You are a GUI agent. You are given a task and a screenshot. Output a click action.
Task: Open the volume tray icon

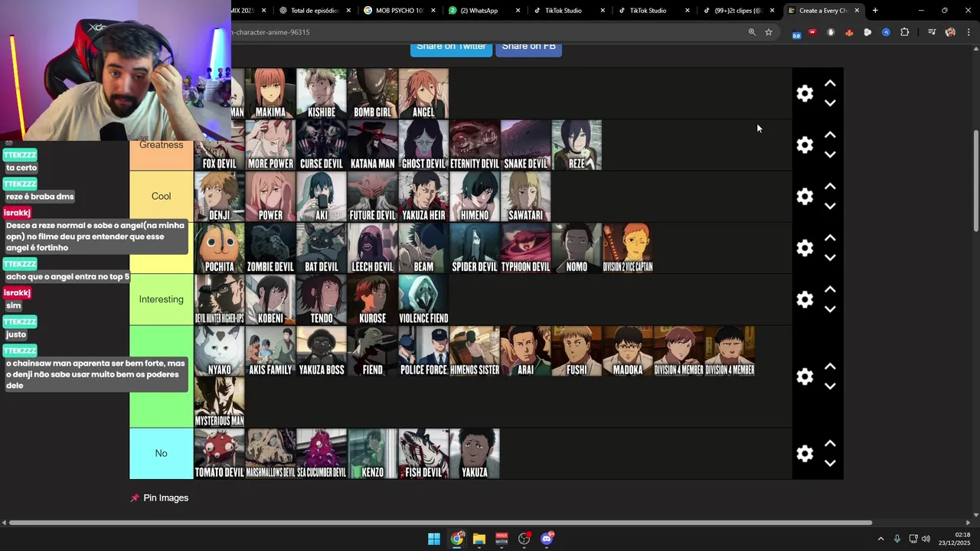click(926, 539)
